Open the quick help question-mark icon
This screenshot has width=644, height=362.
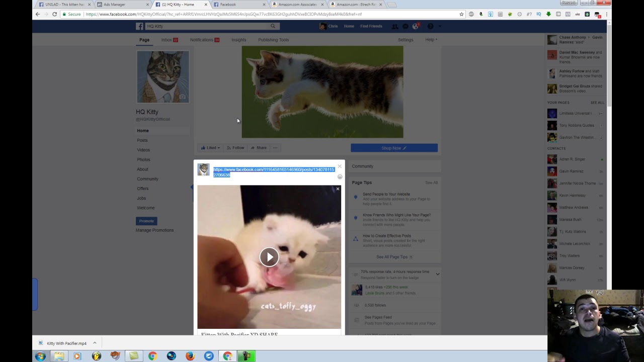pos(430,26)
